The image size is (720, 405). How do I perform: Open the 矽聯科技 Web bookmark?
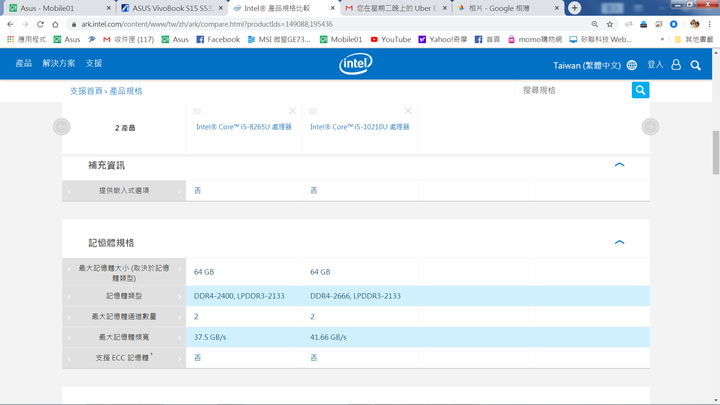coord(601,39)
